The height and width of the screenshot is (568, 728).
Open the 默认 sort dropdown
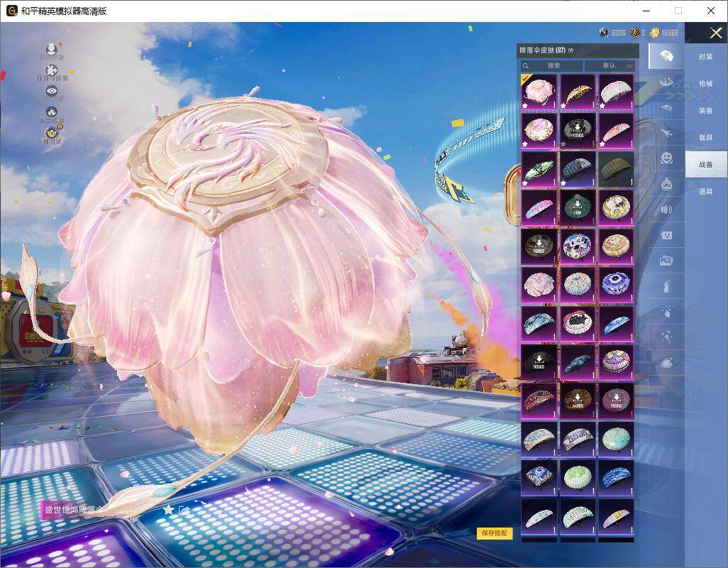(x=609, y=66)
